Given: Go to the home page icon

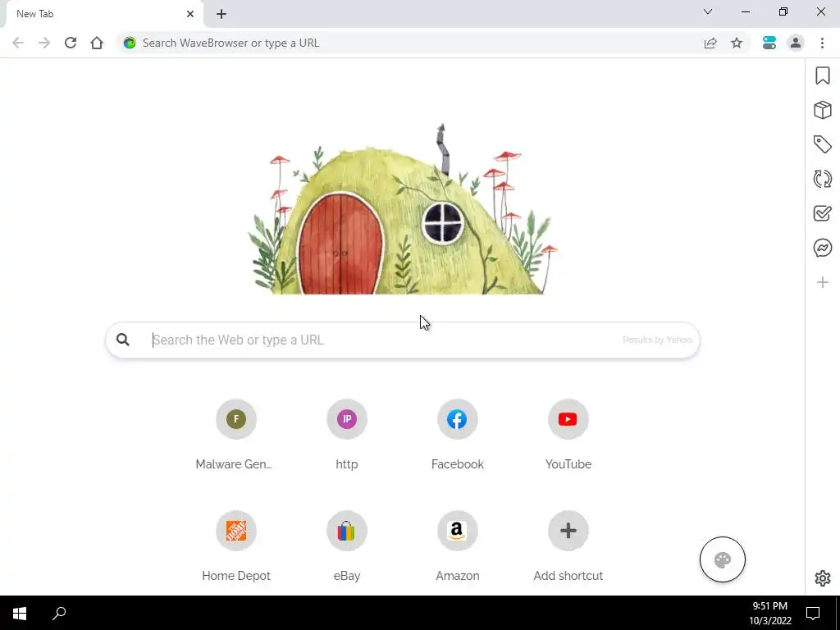Looking at the screenshot, I should click(x=97, y=43).
